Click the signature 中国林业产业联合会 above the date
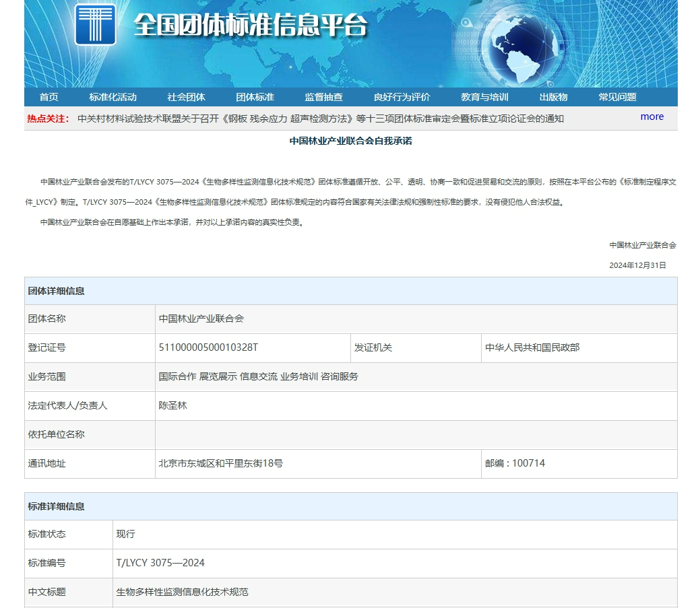This screenshot has height=608, width=700. point(643,245)
